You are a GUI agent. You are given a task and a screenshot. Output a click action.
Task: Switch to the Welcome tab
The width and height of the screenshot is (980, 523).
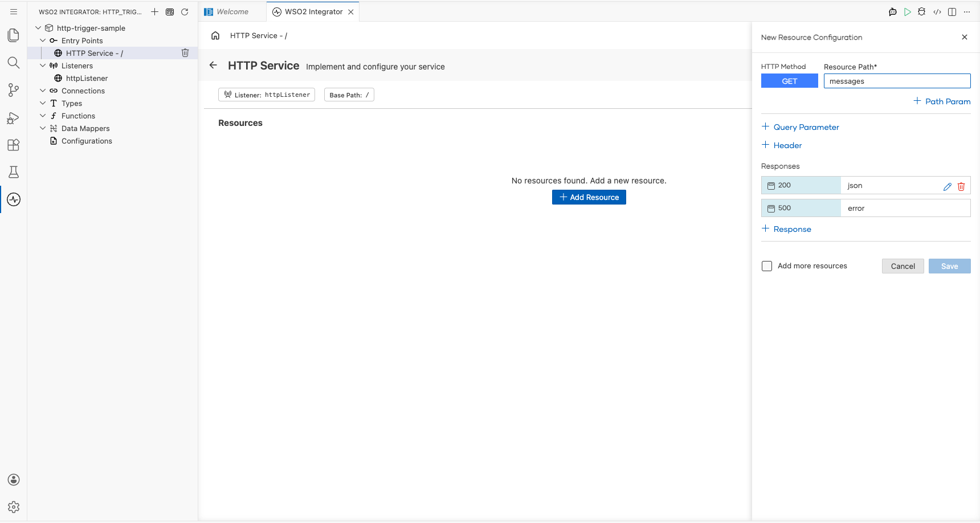point(232,12)
